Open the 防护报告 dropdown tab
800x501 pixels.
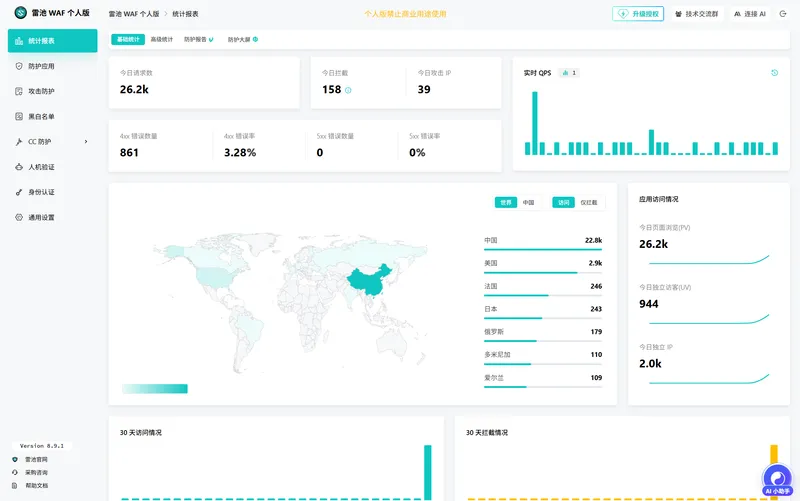click(x=198, y=39)
